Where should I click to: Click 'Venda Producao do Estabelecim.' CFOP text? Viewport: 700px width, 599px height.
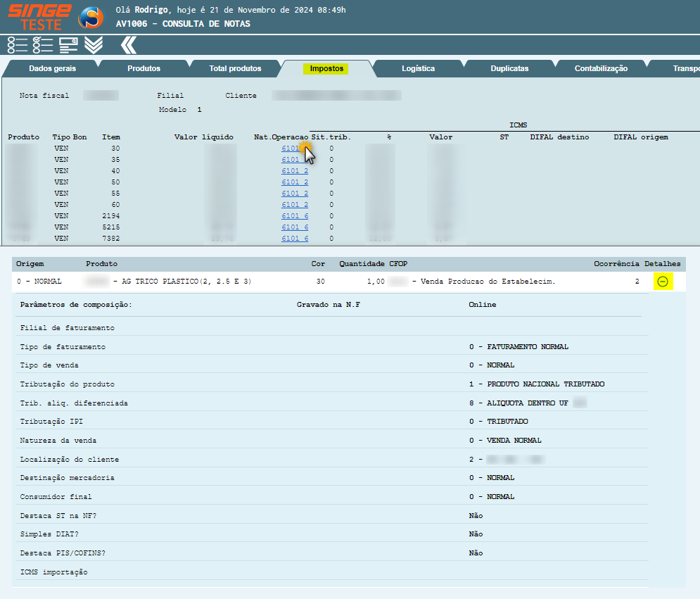[488, 282]
